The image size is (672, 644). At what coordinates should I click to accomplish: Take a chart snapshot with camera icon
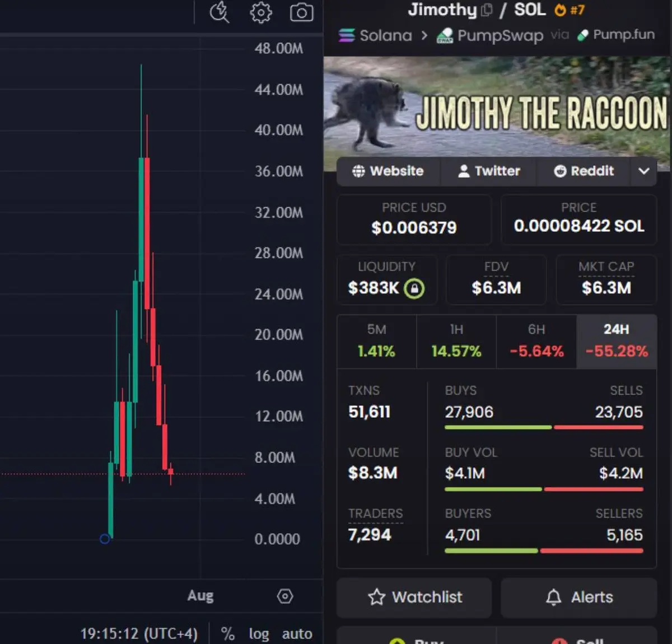(301, 12)
